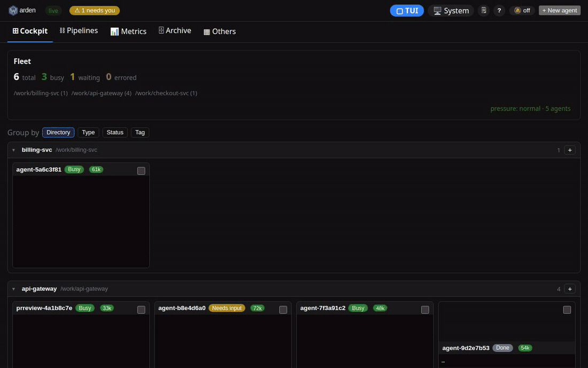Open the Pipelines tab

click(x=79, y=31)
